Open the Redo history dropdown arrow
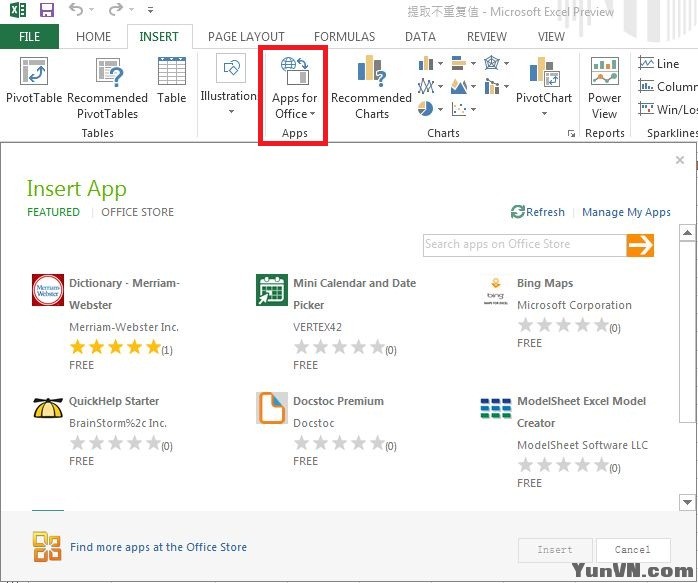The image size is (698, 583). point(131,9)
